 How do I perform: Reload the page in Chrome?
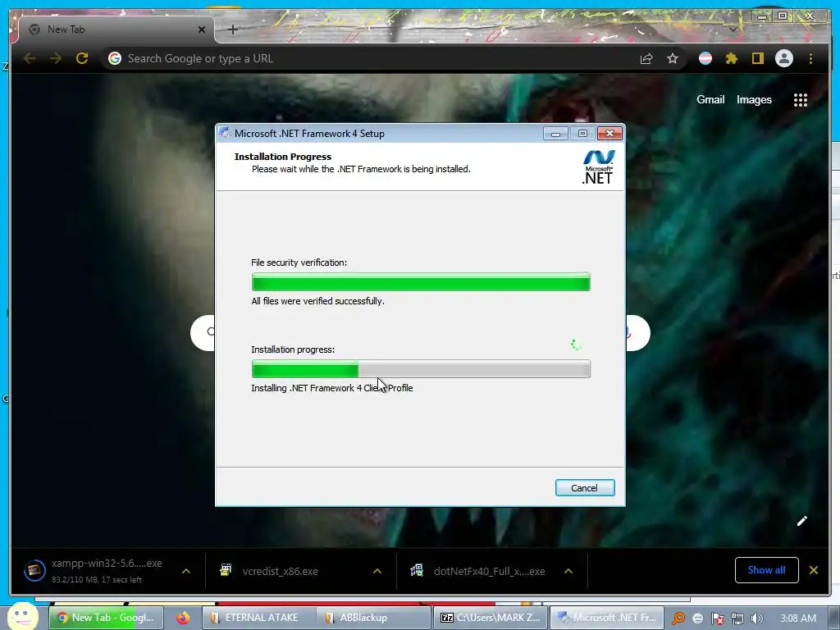coord(82,58)
